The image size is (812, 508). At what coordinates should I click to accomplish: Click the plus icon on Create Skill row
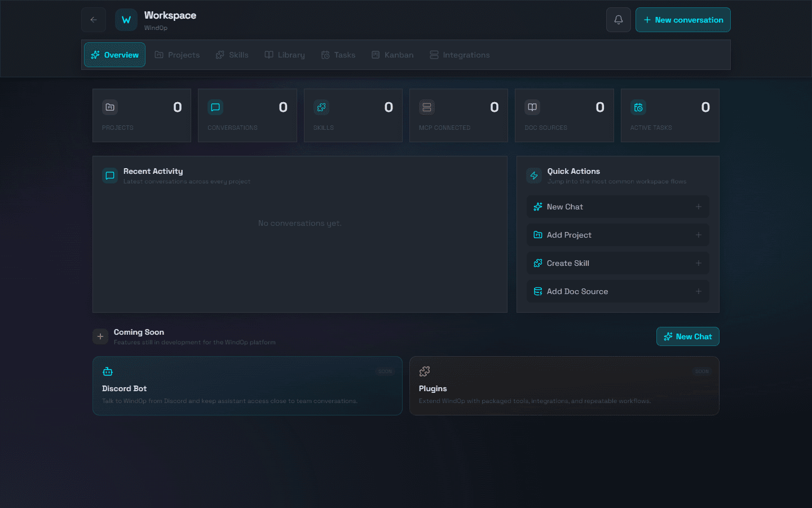pyautogui.click(x=699, y=263)
